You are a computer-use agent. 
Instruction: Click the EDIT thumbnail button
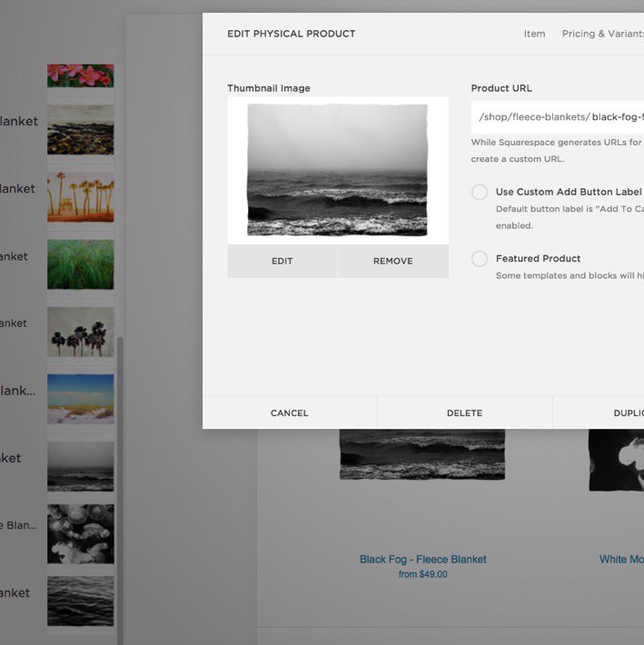(282, 262)
